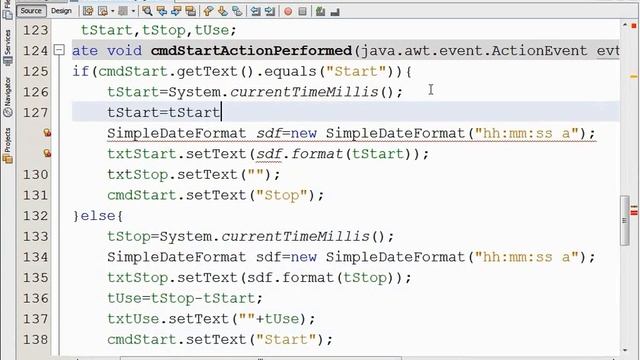
Task: Toggle Highlight Search in the toolbar
Action: (x=190, y=11)
